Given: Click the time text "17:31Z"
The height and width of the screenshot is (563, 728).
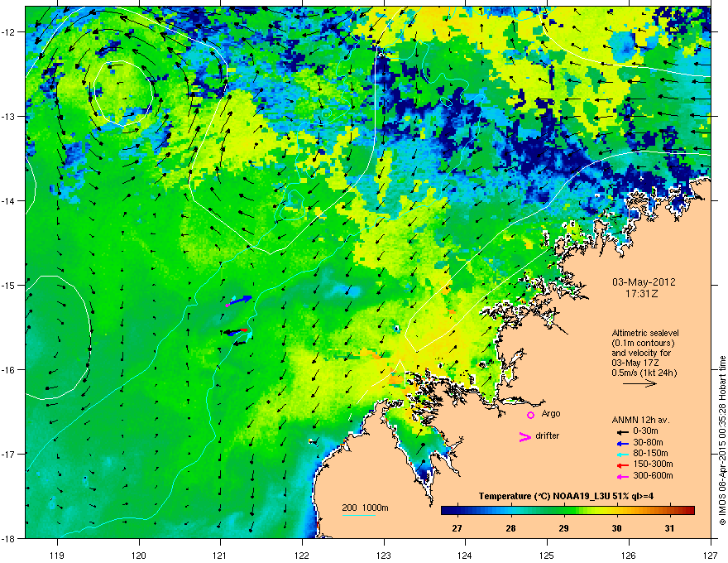Looking at the screenshot, I should [x=644, y=294].
